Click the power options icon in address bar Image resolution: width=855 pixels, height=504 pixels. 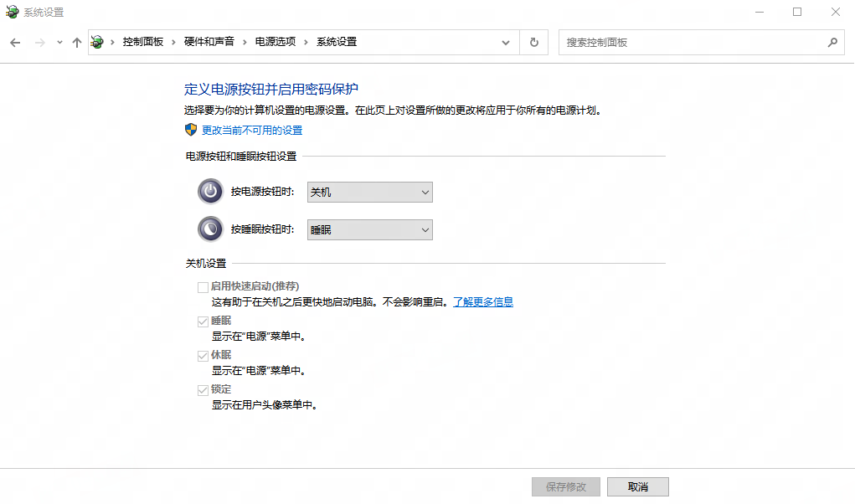(99, 42)
